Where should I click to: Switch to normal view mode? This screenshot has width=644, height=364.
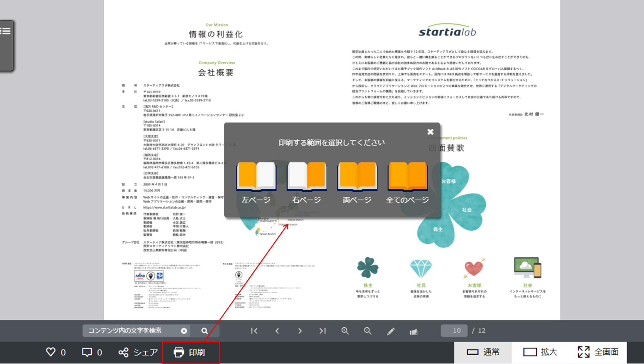pos(483,352)
